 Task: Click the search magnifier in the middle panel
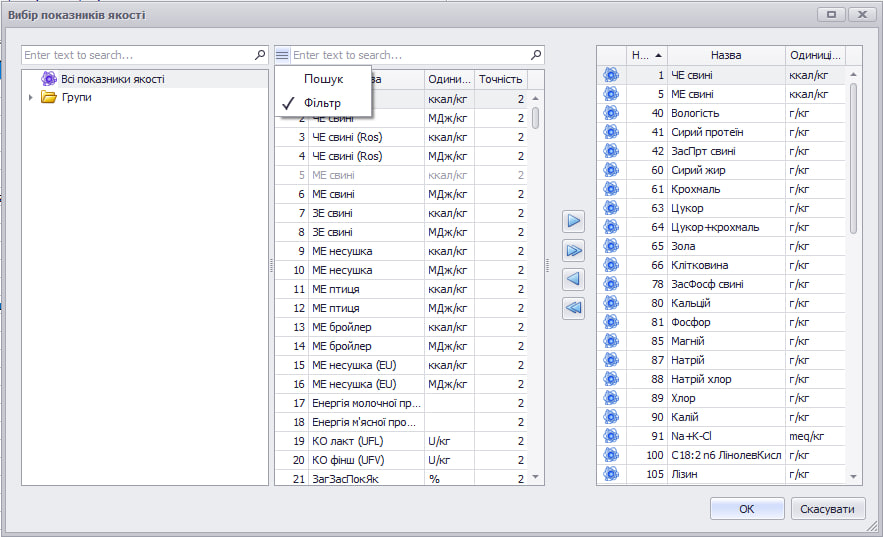coord(536,55)
